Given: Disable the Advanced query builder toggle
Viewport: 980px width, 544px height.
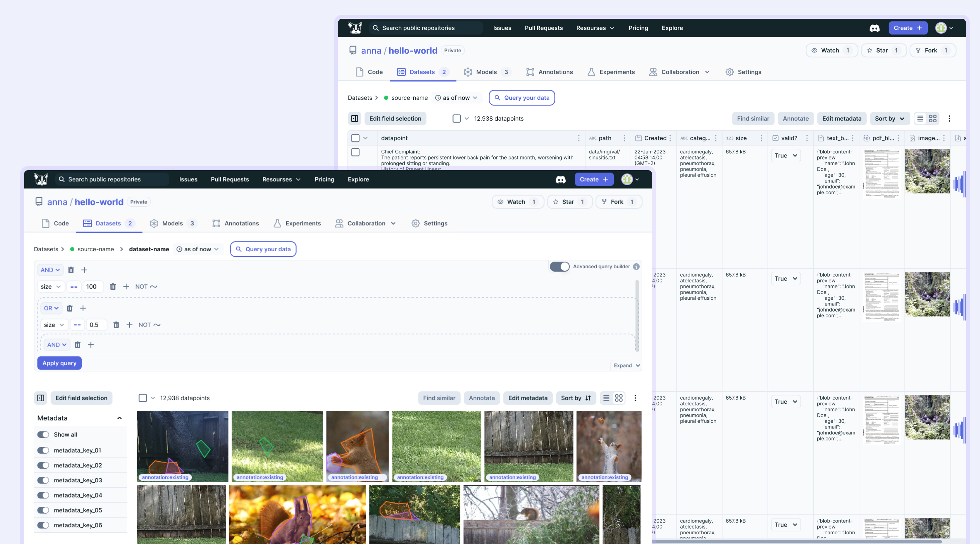Looking at the screenshot, I should [560, 267].
